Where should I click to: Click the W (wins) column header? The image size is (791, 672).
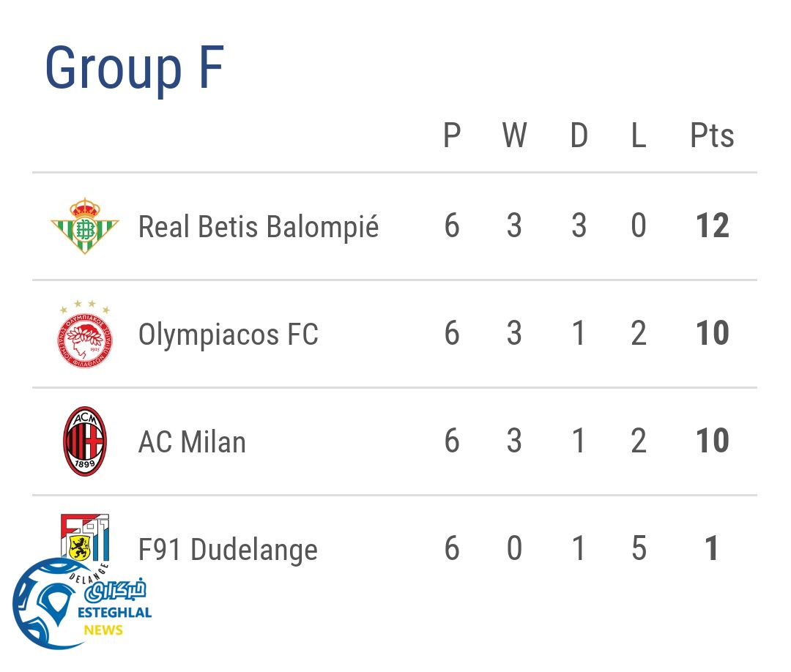(x=514, y=136)
